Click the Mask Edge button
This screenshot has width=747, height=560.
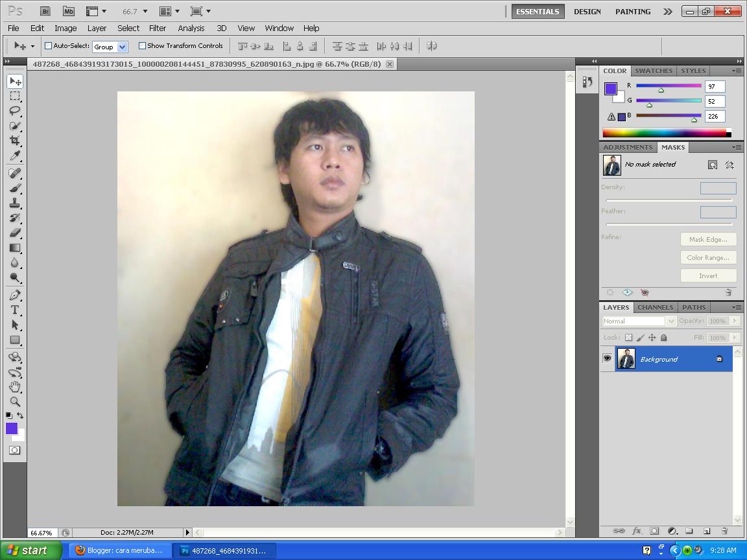click(708, 239)
